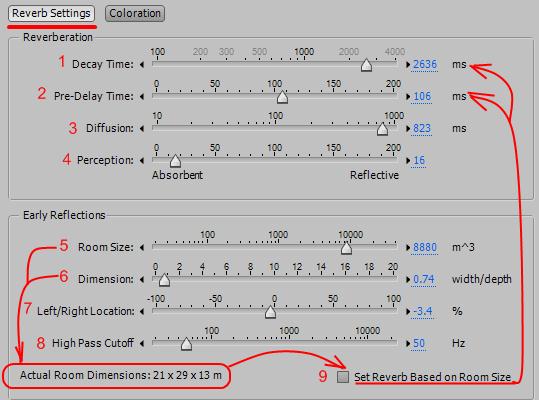Click the right arrow next to Diffusion slider
539x400 pixels.
click(x=408, y=129)
